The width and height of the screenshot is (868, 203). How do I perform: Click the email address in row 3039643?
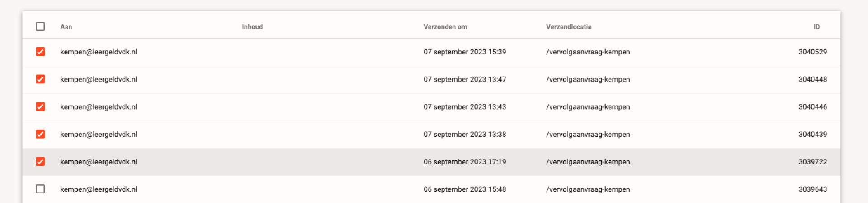99,189
